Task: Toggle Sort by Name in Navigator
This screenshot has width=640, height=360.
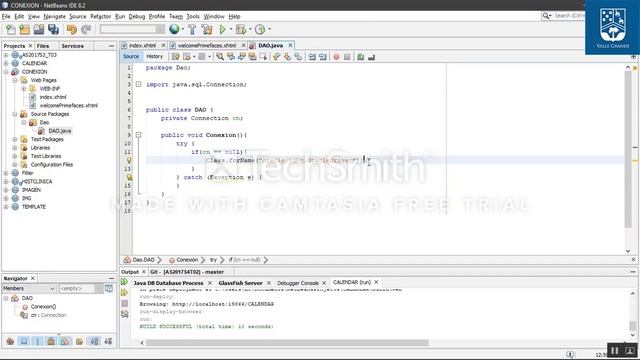Action: click(94, 341)
